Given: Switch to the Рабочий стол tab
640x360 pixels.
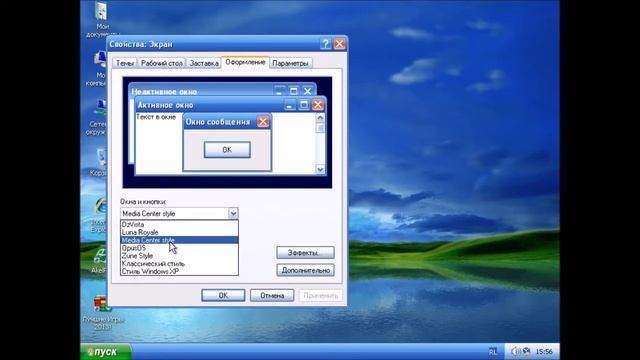Looking at the screenshot, I should pyautogui.click(x=162, y=63).
